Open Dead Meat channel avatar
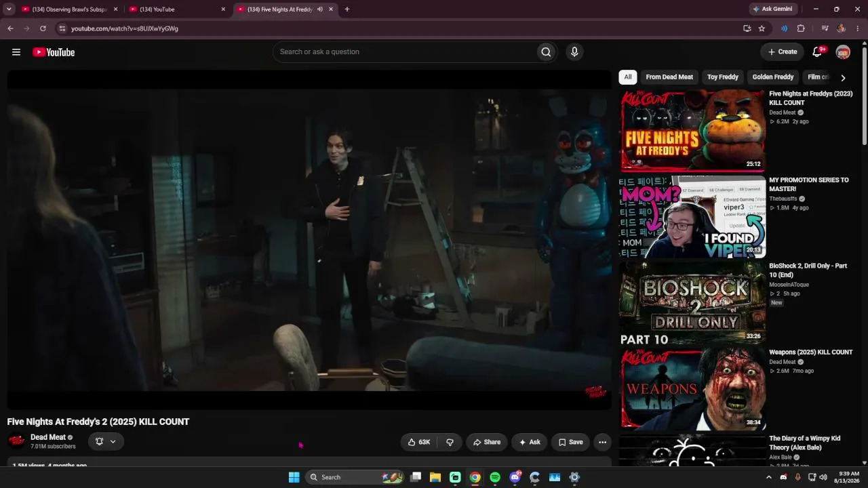The height and width of the screenshot is (488, 868). click(x=17, y=441)
